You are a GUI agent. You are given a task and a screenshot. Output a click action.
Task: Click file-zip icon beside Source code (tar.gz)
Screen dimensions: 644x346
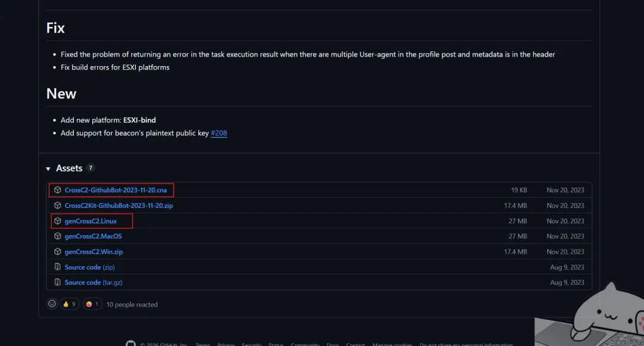(57, 282)
